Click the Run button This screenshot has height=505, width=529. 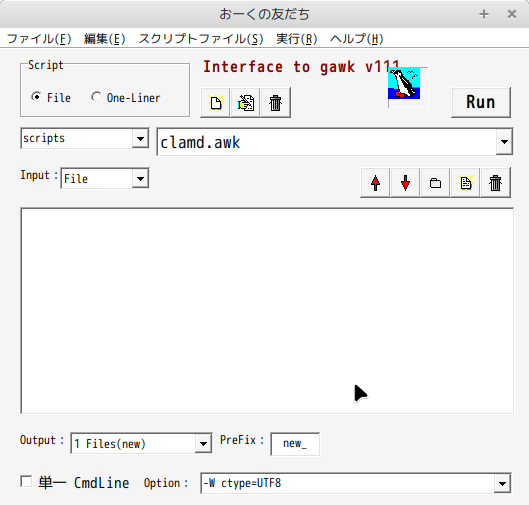pos(481,102)
